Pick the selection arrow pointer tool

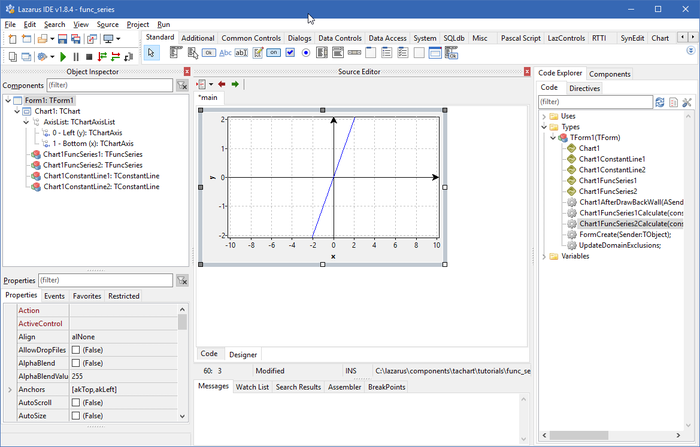tap(151, 52)
